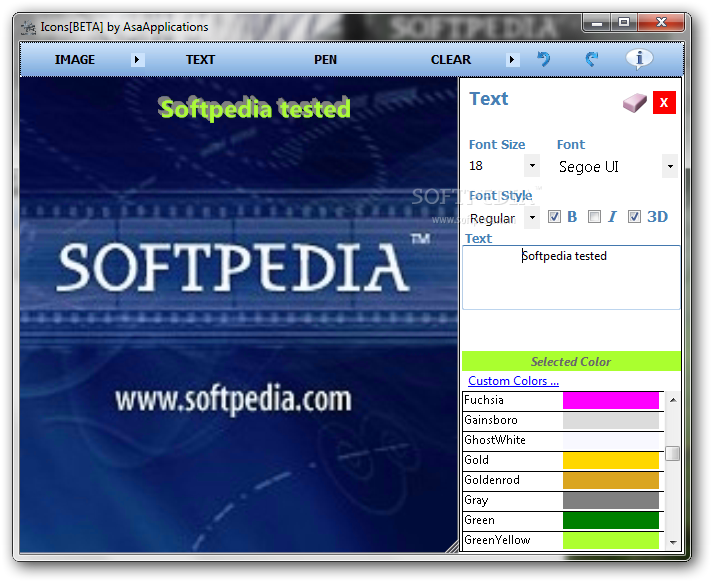Choose the Fuchsia color
The width and height of the screenshot is (712, 582).
(x=563, y=400)
